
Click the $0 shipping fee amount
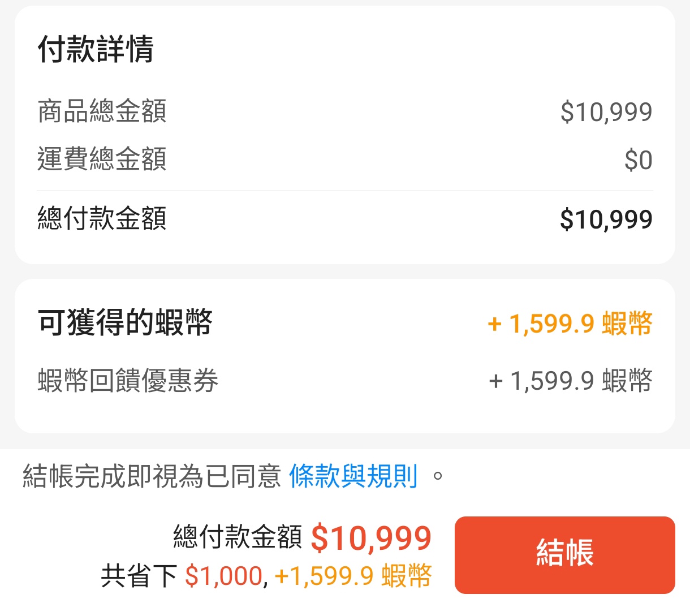(x=638, y=160)
